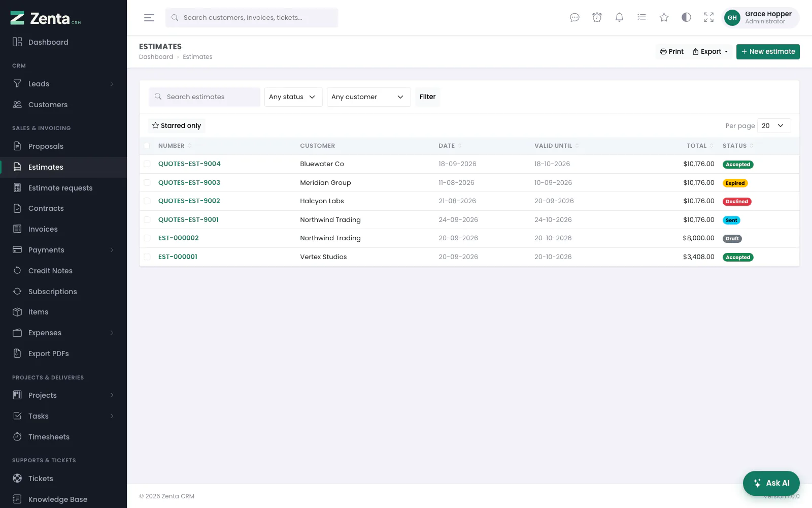Click the Items box icon
The image size is (812, 508).
[17, 312]
